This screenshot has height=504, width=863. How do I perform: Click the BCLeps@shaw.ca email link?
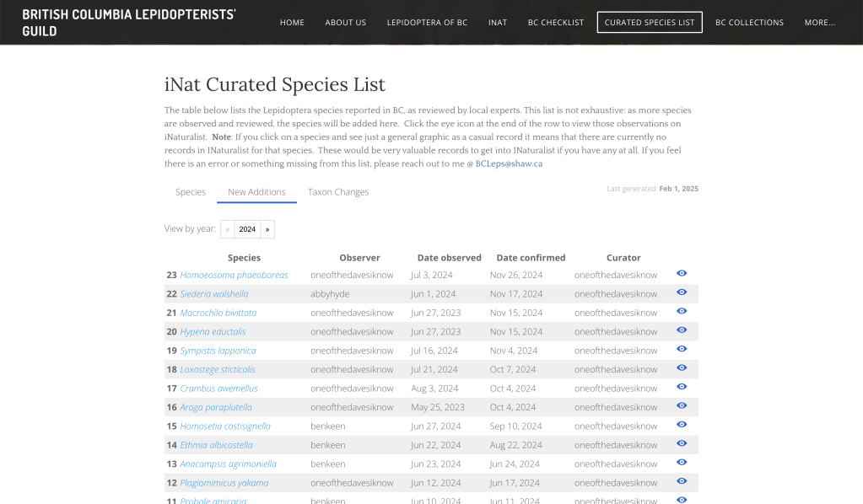click(x=509, y=164)
